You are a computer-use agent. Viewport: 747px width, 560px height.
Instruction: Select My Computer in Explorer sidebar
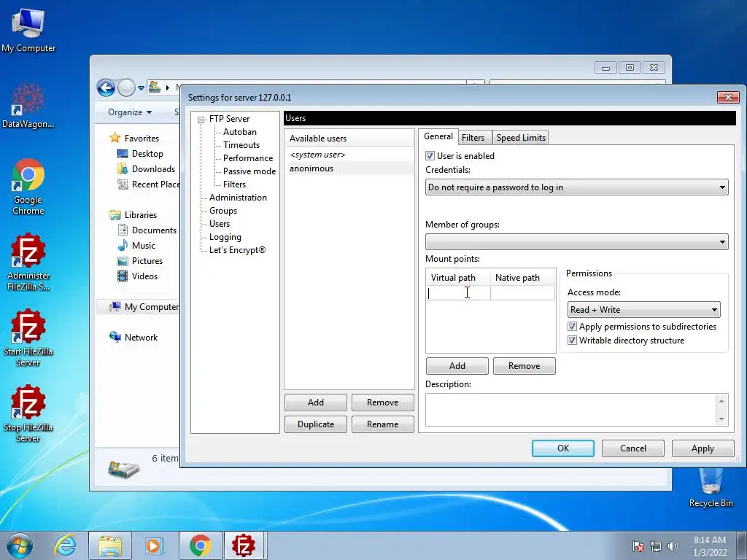point(144,307)
